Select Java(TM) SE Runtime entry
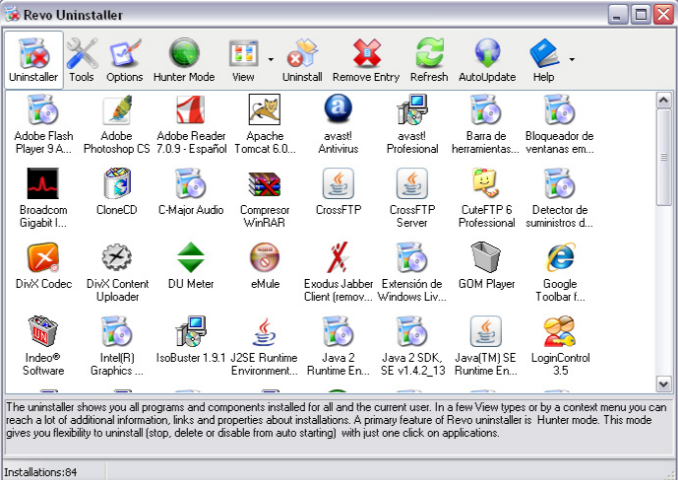Screen dimensions: 678x480 tap(486, 346)
